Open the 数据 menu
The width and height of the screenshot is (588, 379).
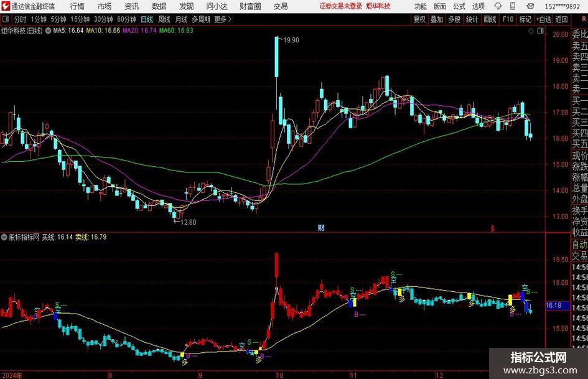159,6
